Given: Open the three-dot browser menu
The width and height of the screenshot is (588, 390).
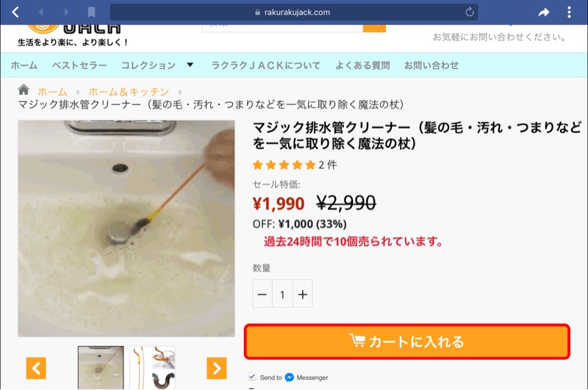Looking at the screenshot, I should 569,12.
